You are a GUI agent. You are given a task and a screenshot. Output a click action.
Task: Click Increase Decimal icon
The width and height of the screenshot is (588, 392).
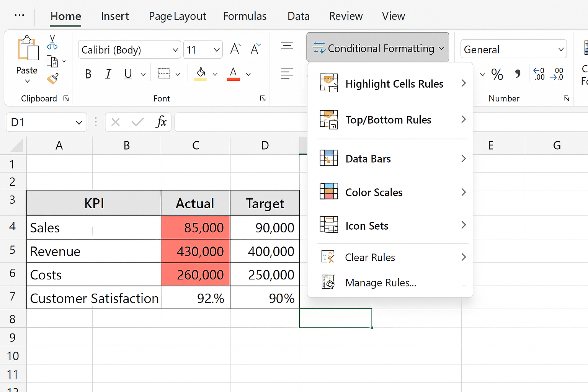539,74
